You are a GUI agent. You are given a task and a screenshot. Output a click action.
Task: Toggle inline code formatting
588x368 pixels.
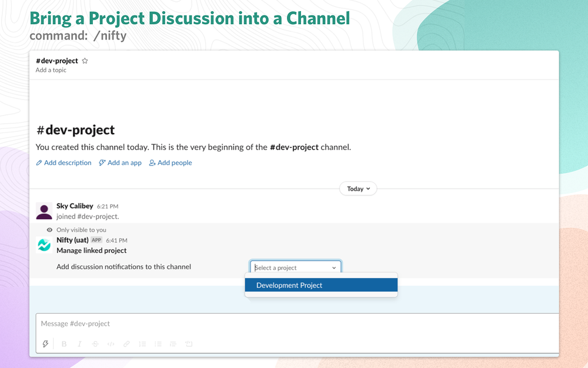111,344
